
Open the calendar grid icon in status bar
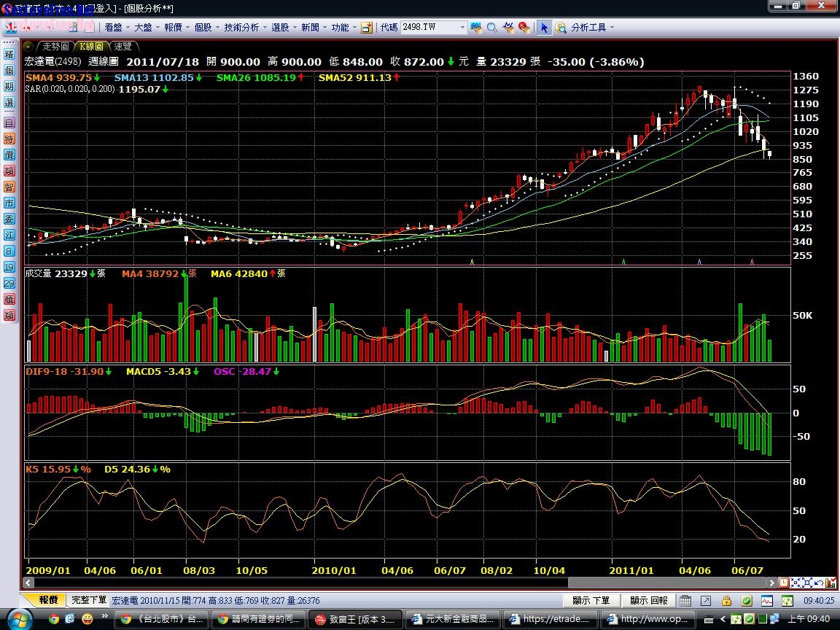[685, 601]
